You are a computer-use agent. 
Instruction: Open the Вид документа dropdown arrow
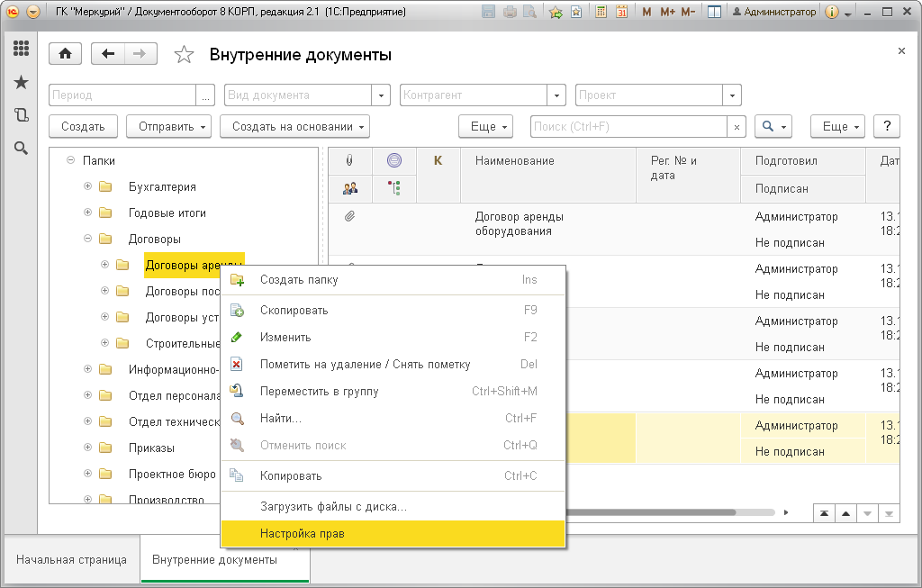(x=381, y=95)
